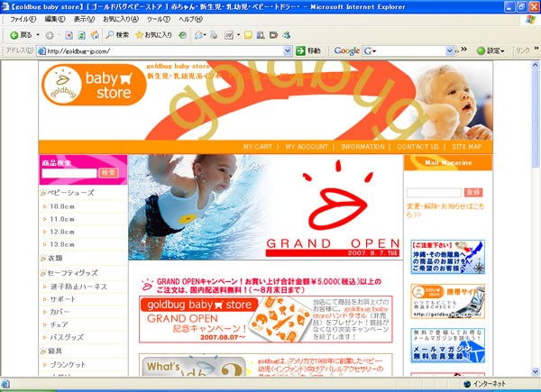Open the ヘルプ(H) menu
Screen dimensions: 541x392
pyautogui.click(x=190, y=19)
